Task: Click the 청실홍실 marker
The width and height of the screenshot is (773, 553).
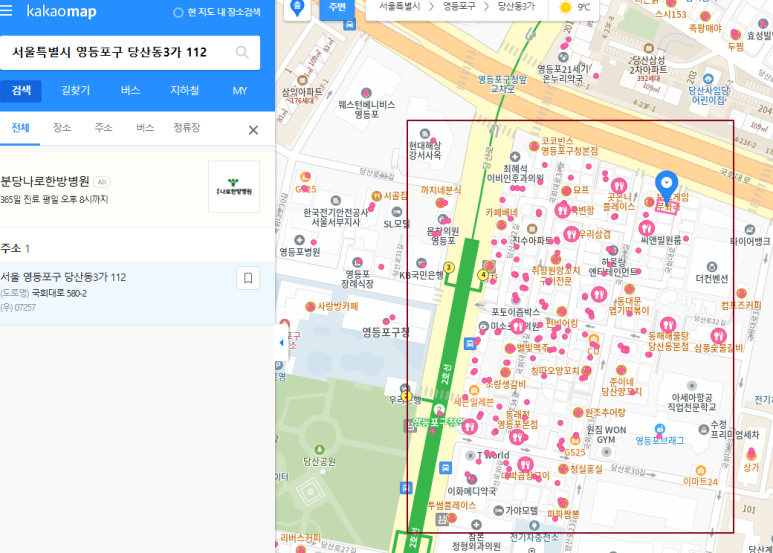Action: (x=563, y=469)
